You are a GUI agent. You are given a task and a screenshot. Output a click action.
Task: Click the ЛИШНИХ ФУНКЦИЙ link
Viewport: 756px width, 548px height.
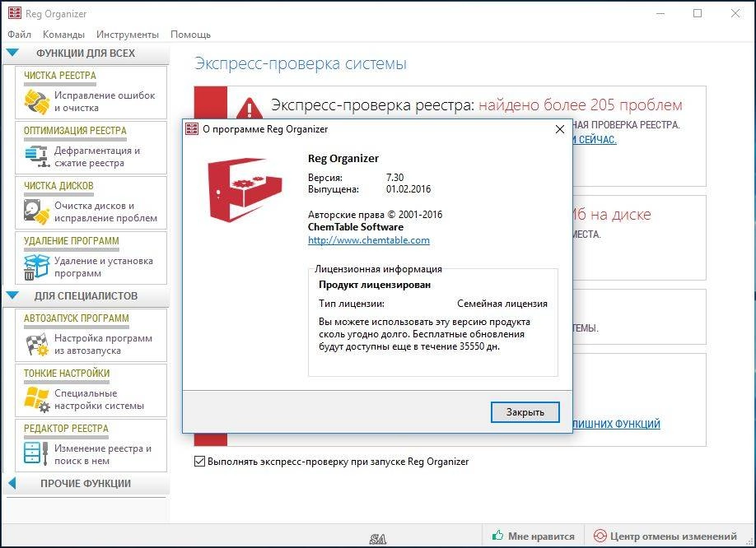pyautogui.click(x=616, y=424)
